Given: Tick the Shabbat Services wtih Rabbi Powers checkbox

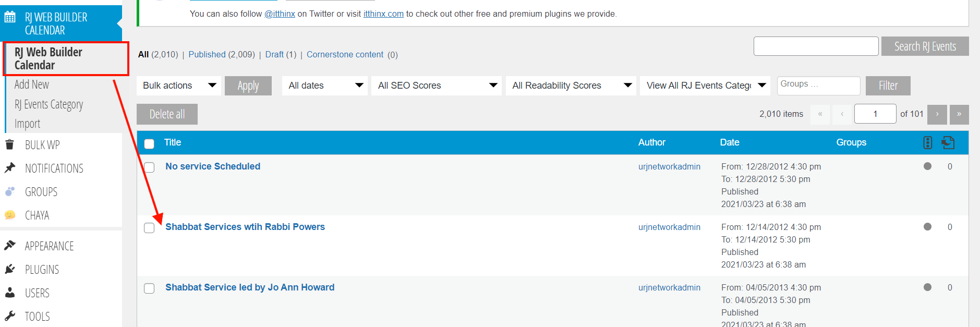Looking at the screenshot, I should 149,228.
